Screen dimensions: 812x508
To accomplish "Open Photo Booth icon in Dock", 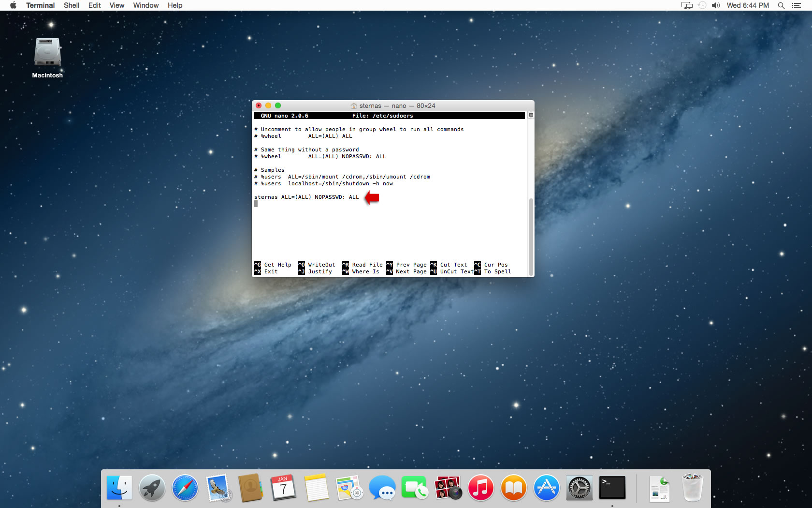I will click(x=448, y=488).
